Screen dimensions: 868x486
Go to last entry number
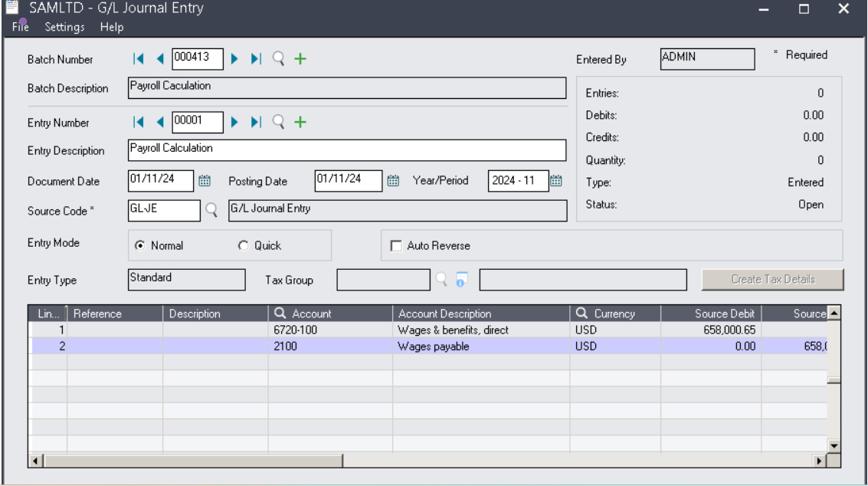pyautogui.click(x=256, y=122)
